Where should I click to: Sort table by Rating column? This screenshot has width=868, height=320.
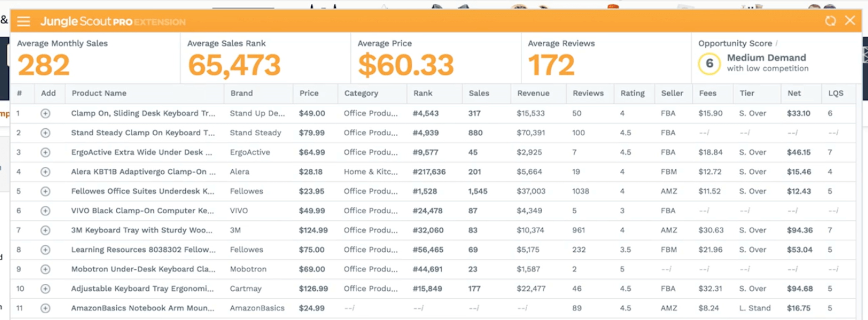point(632,93)
